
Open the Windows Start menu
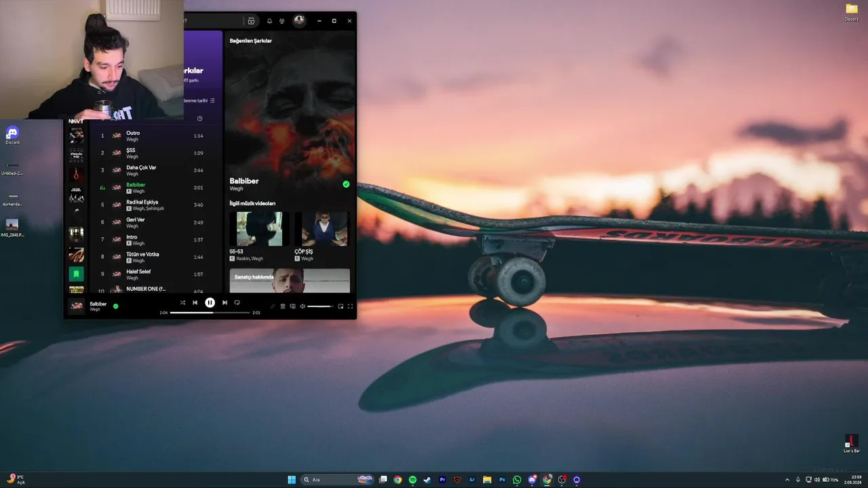pyautogui.click(x=292, y=480)
